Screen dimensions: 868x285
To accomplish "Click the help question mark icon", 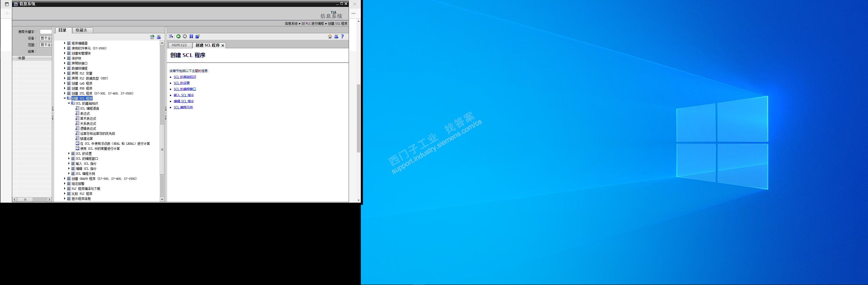I will pyautogui.click(x=342, y=36).
